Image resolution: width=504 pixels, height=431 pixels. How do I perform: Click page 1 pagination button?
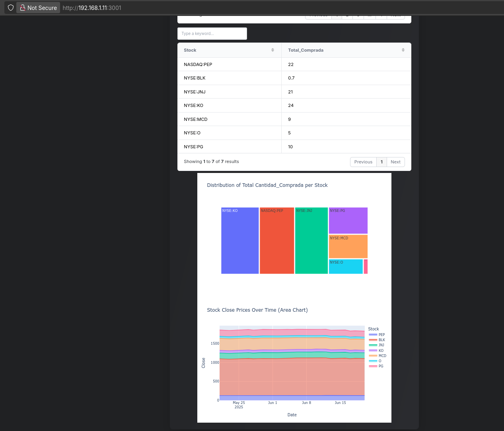[381, 162]
